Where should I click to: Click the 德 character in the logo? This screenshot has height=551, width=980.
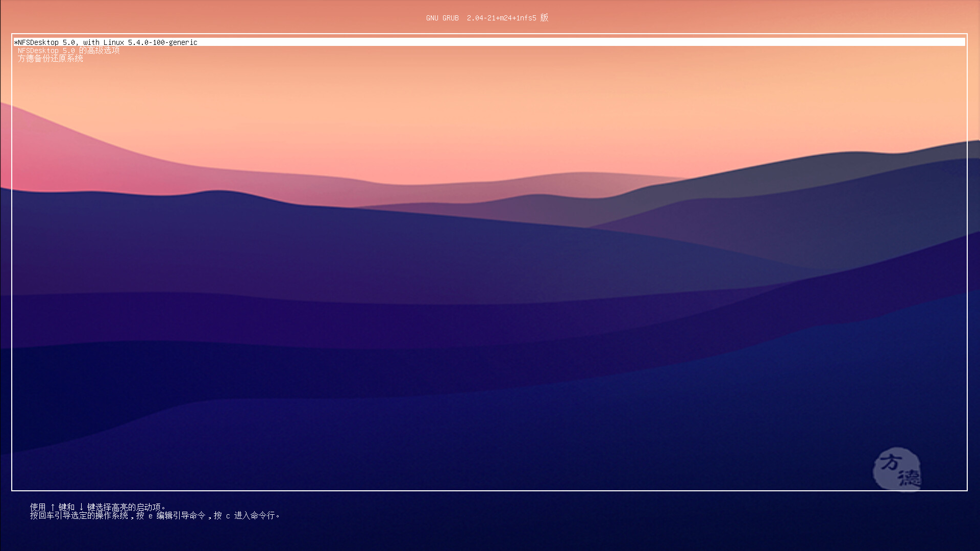[910, 478]
